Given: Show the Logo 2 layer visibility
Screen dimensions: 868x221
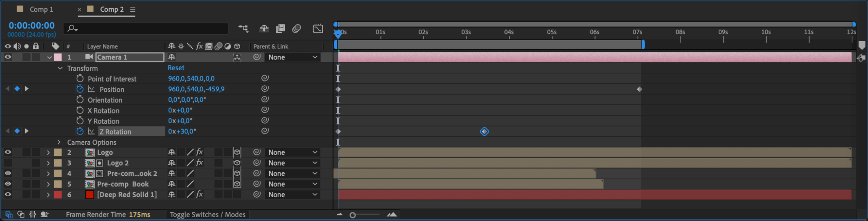Looking at the screenshot, I should pos(8,163).
